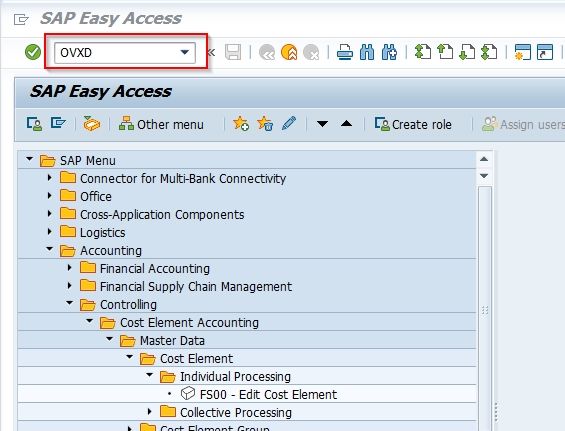The height and width of the screenshot is (431, 565).
Task: Collapse the command field with the double chevron
Action: pos(211,53)
